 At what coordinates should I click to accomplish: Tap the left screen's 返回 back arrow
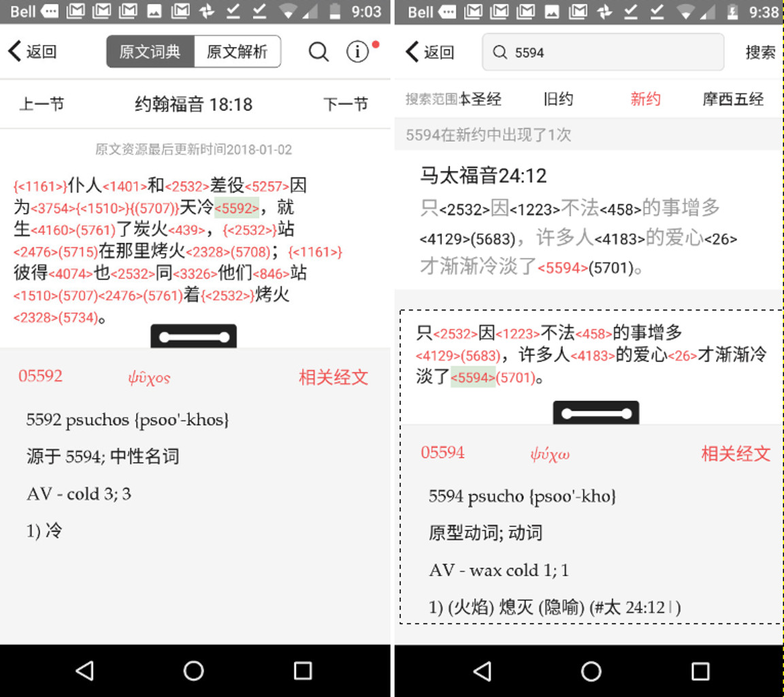[31, 52]
